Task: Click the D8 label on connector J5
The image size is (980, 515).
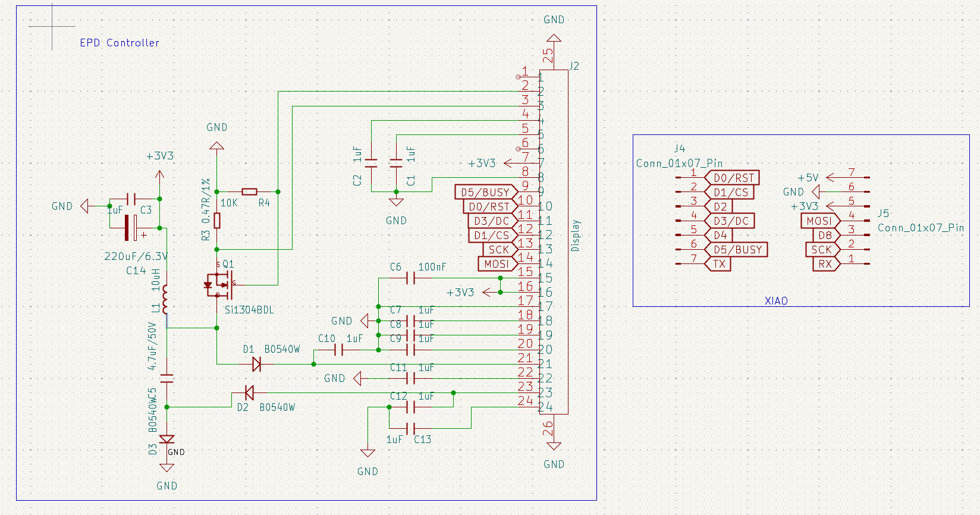Action: [825, 235]
